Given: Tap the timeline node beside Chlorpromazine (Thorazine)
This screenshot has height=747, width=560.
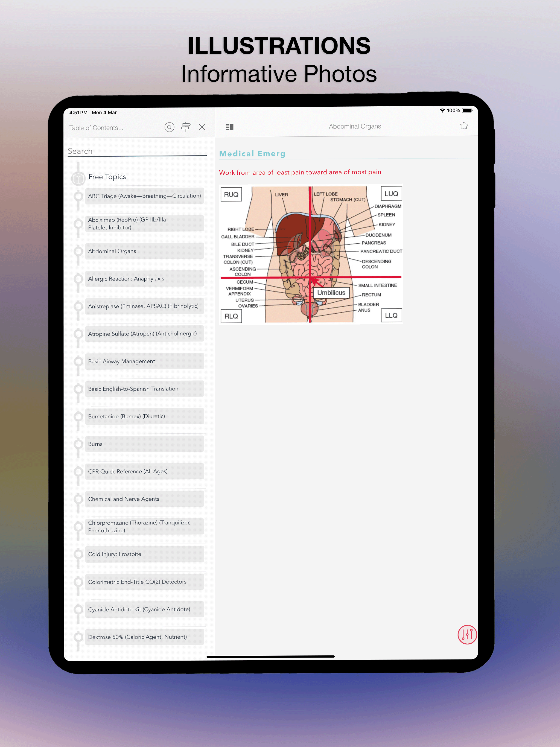Looking at the screenshot, I should click(78, 526).
